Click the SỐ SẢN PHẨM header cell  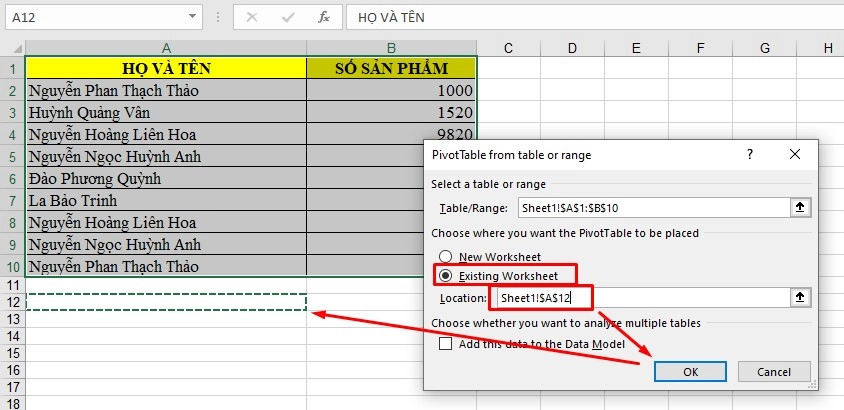391,68
